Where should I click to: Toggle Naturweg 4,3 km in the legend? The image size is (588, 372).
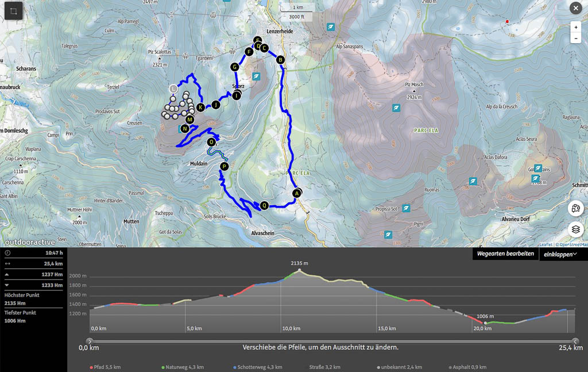183,367
